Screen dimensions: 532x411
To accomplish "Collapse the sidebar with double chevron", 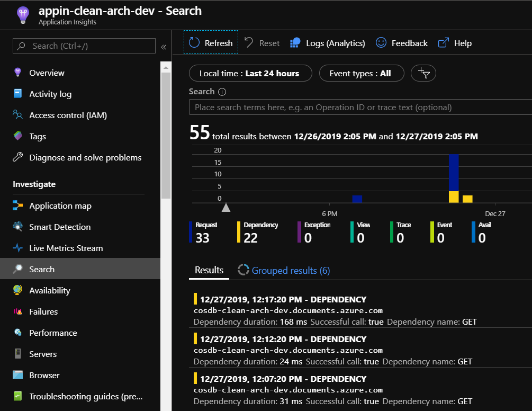I will click(x=164, y=47).
